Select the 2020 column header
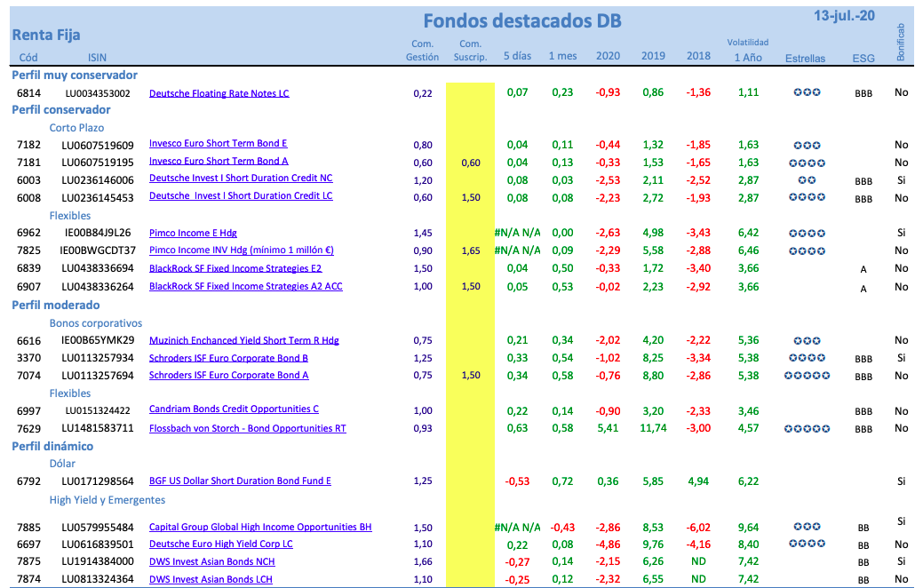 608,55
